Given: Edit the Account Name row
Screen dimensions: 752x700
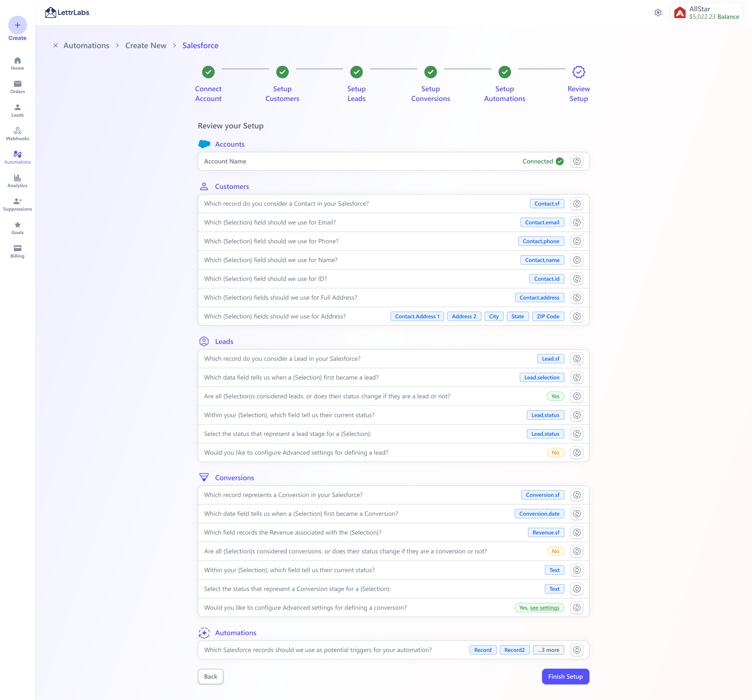Looking at the screenshot, I should pyautogui.click(x=577, y=161).
